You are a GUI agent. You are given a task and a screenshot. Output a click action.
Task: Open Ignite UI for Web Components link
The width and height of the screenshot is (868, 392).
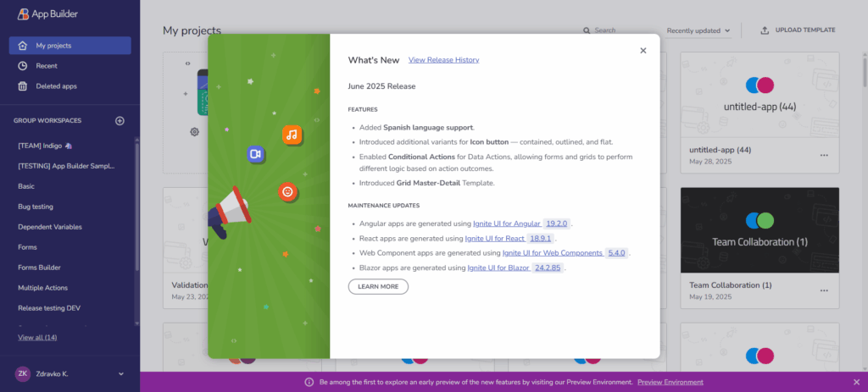tap(553, 253)
